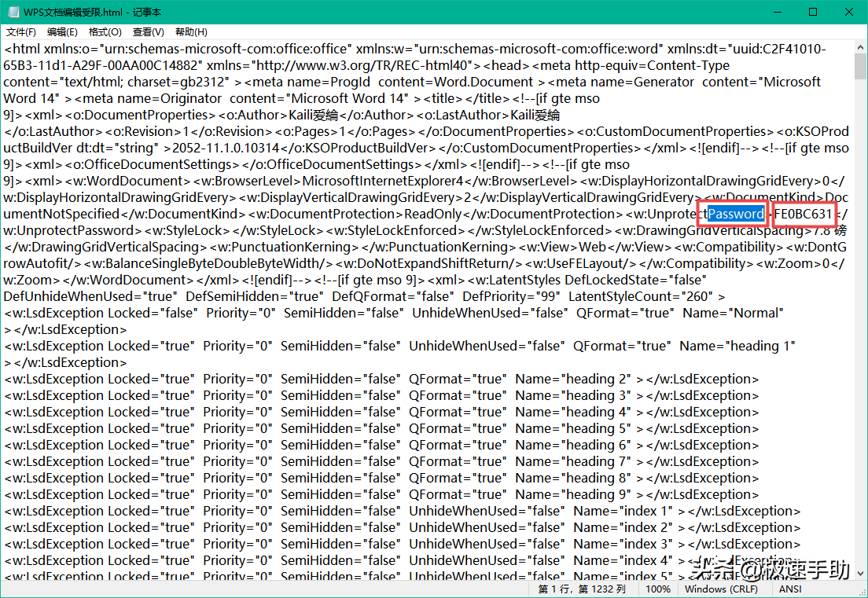Click the 100% zoom level in status bar

pos(658,589)
